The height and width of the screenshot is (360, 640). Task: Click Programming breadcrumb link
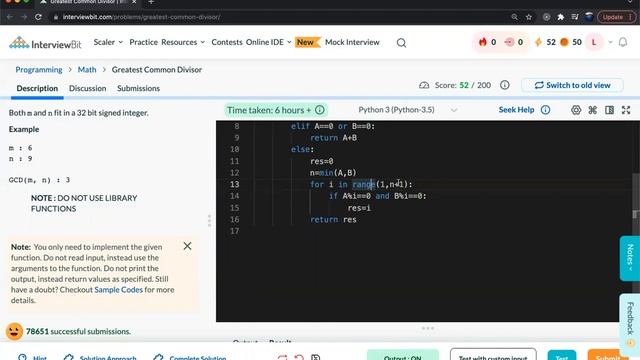point(39,70)
